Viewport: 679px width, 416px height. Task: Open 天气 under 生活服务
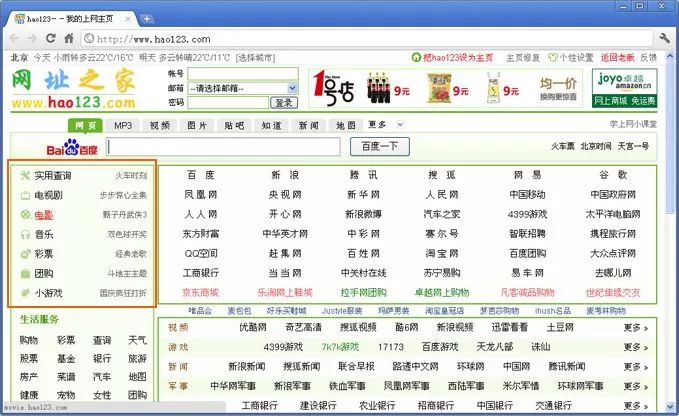tap(137, 340)
